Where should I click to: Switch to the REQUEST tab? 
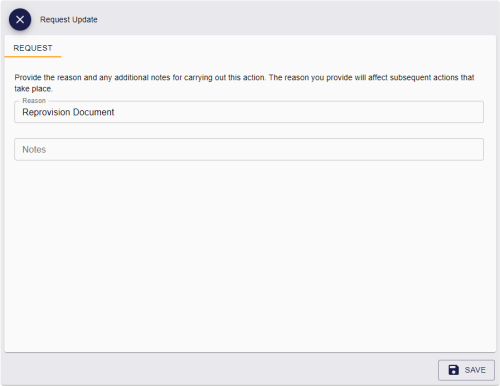(x=33, y=48)
